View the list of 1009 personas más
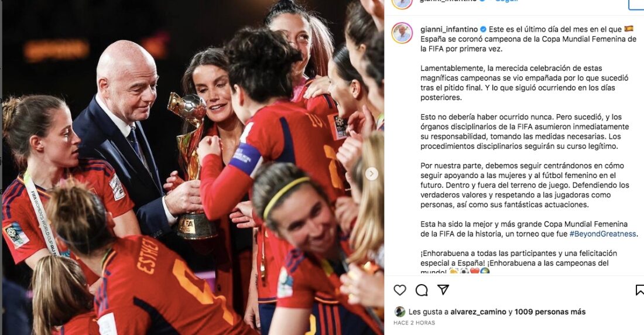The image size is (644, 335). [x=550, y=312]
